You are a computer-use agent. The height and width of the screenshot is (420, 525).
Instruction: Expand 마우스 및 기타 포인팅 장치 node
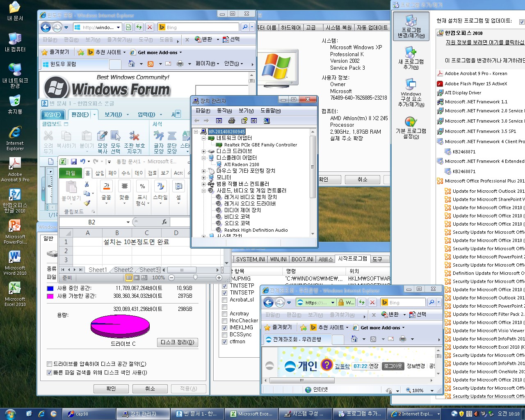203,171
